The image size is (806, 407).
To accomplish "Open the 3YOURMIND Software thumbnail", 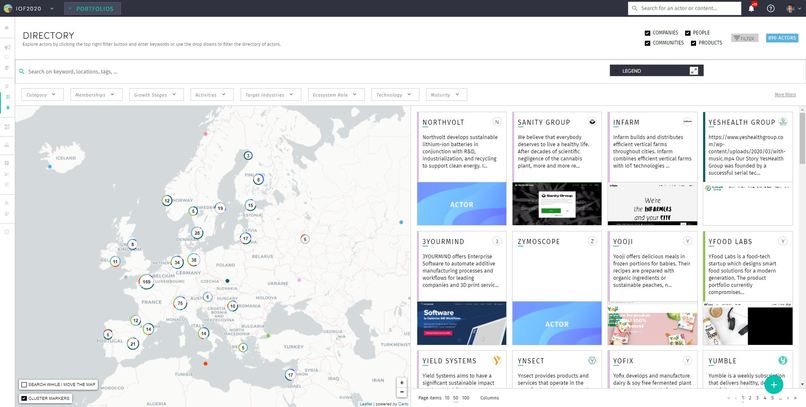I will click(x=461, y=323).
